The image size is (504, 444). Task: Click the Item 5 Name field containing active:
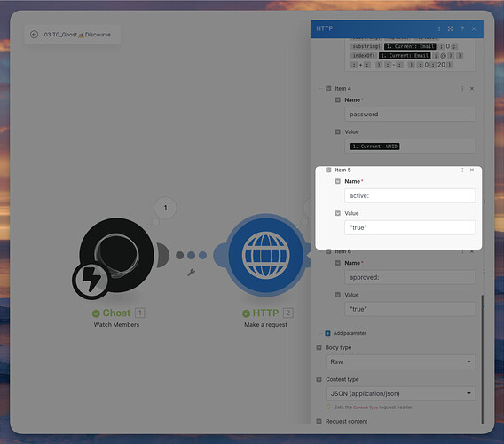point(410,195)
